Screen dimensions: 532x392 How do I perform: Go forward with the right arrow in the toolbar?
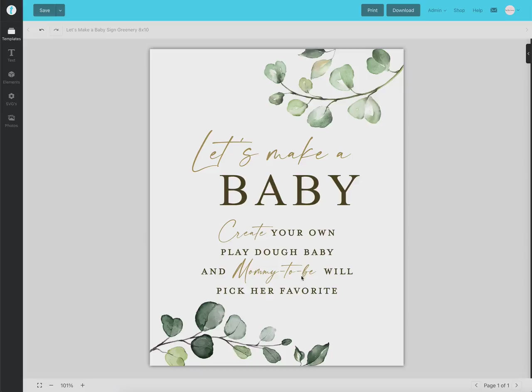(527, 30)
